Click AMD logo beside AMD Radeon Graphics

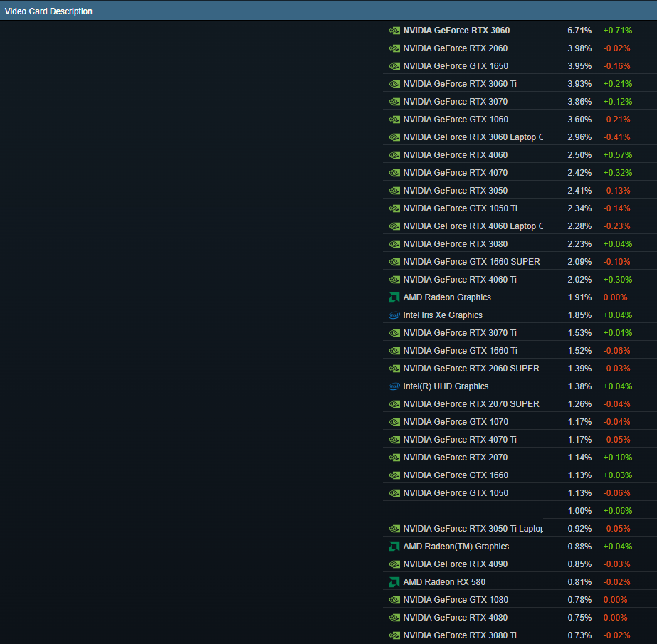[x=394, y=297]
